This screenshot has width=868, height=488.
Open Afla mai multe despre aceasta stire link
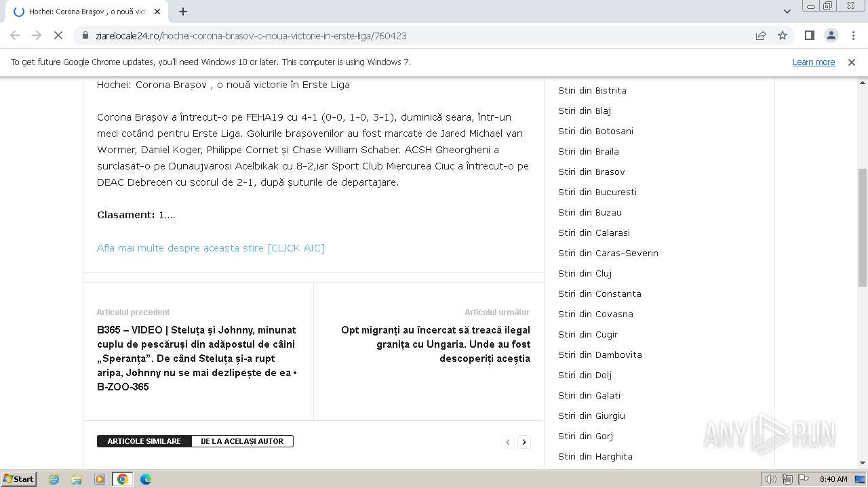(211, 247)
